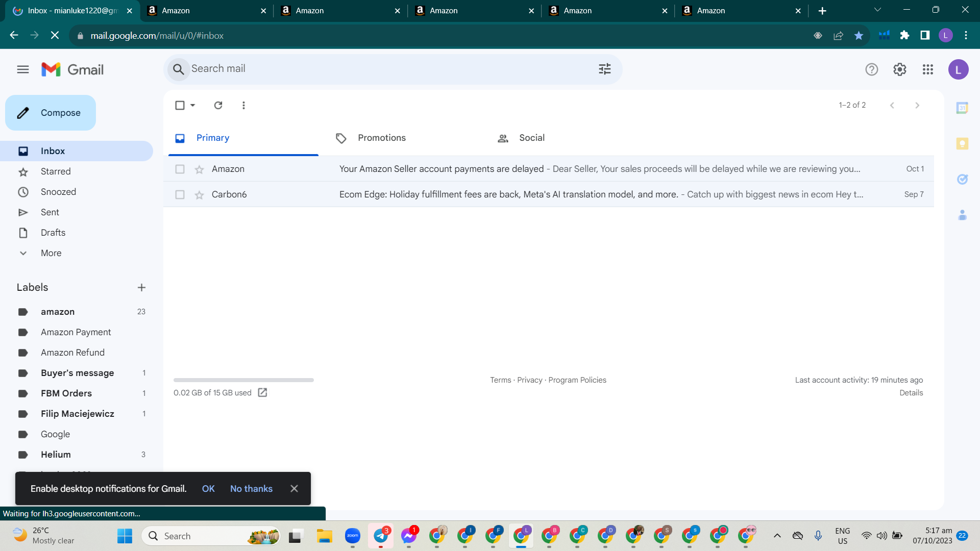Screen dimensions: 980x551
Task: Open Google Tasks side panel icon
Action: click(x=962, y=179)
